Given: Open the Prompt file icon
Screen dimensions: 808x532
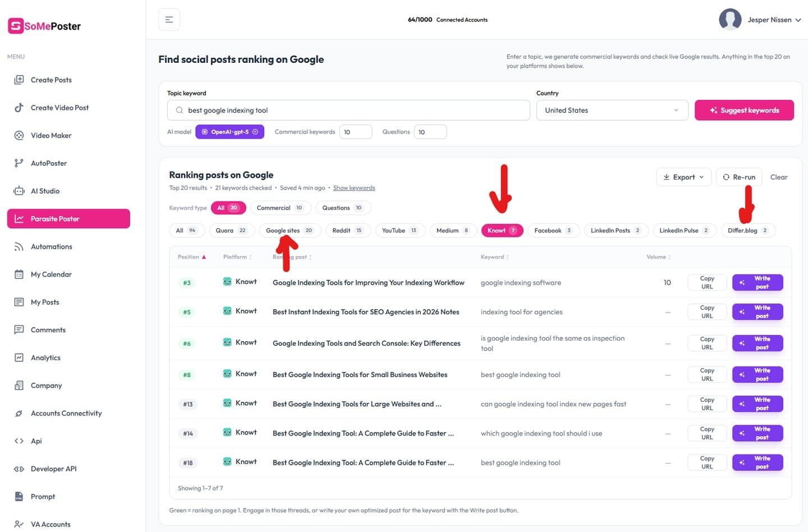Looking at the screenshot, I should click(19, 497).
